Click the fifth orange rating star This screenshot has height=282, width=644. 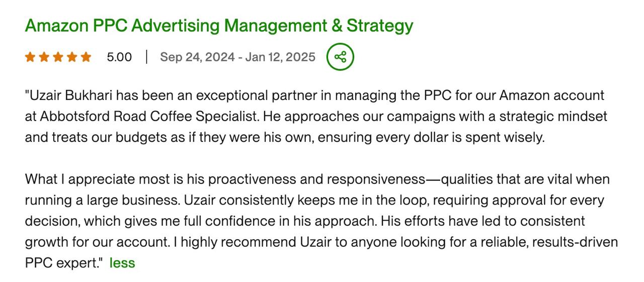coord(86,57)
